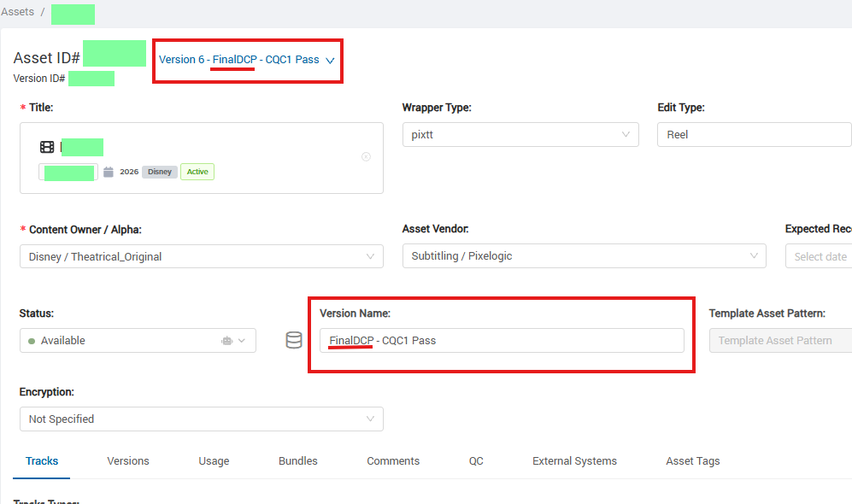Click the Expected date picker field
This screenshot has height=504, width=852.
819,256
